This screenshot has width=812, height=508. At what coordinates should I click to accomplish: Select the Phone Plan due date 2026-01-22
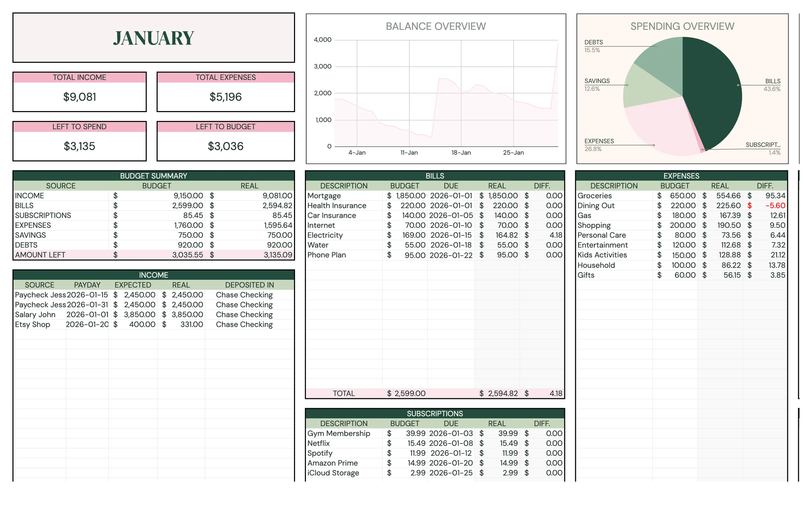point(451,255)
